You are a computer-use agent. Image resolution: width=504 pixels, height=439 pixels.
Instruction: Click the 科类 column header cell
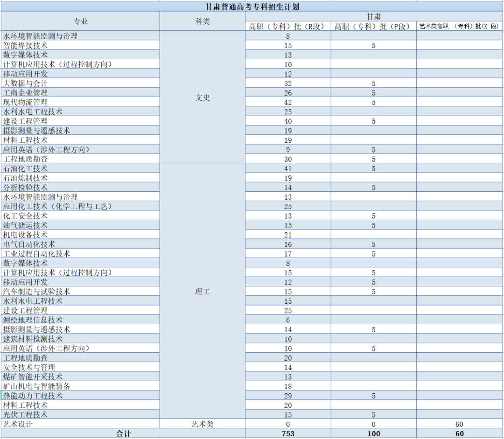coord(203,21)
